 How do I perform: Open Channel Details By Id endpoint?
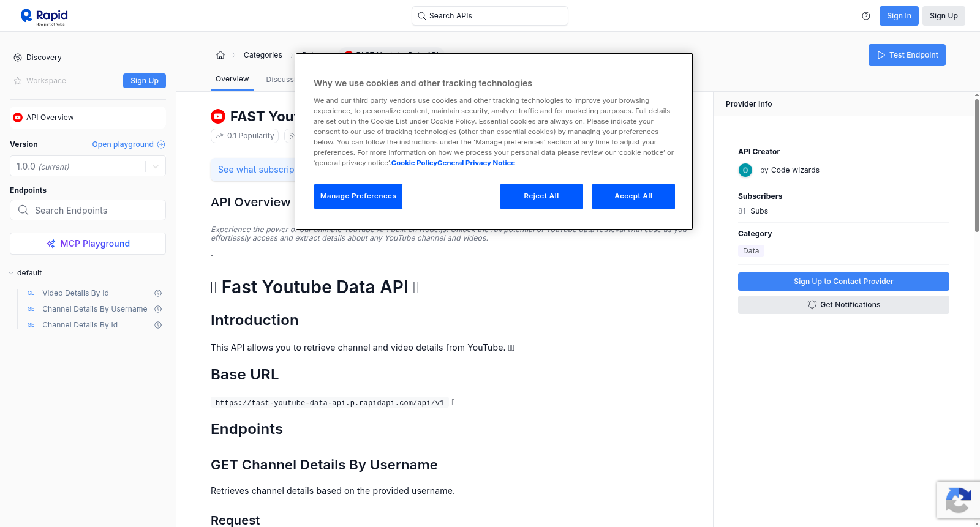point(80,325)
